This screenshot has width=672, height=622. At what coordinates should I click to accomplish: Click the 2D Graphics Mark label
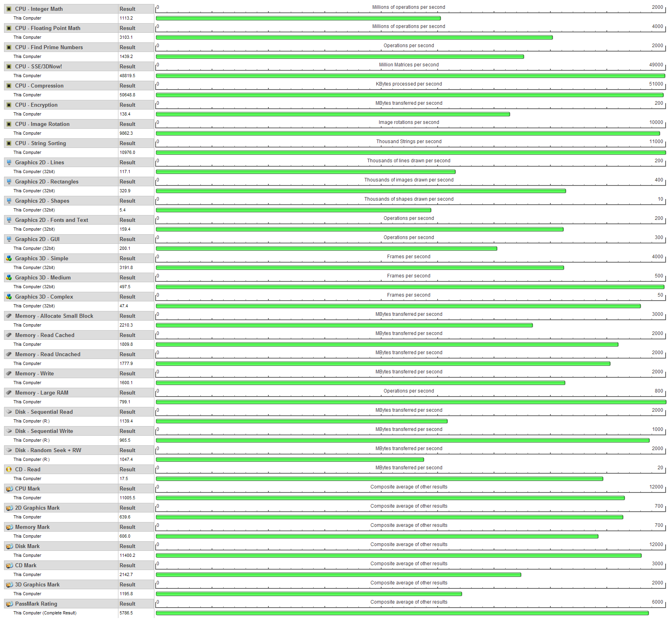click(37, 508)
